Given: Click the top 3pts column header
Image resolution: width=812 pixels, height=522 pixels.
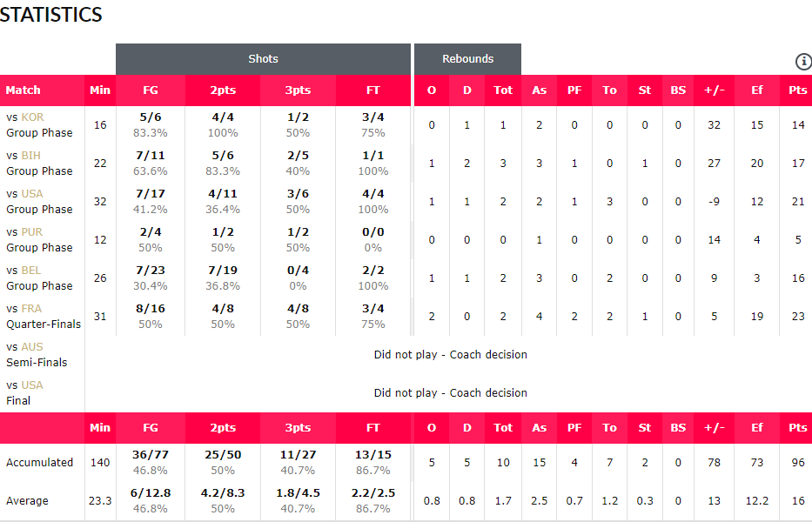Looking at the screenshot, I should click(298, 90).
